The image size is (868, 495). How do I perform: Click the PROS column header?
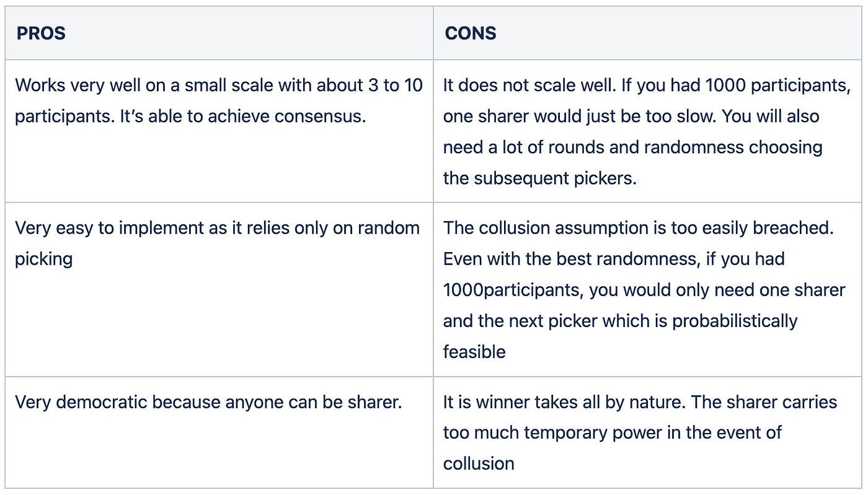[x=41, y=33]
